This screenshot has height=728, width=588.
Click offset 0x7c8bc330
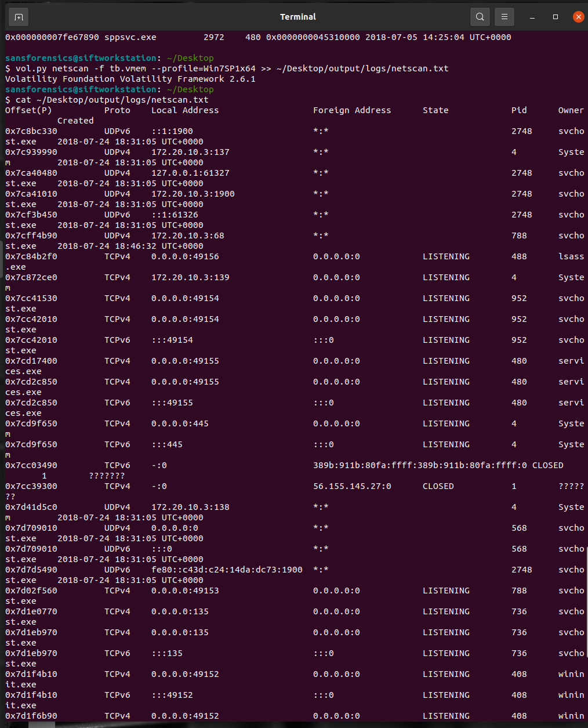(31, 131)
